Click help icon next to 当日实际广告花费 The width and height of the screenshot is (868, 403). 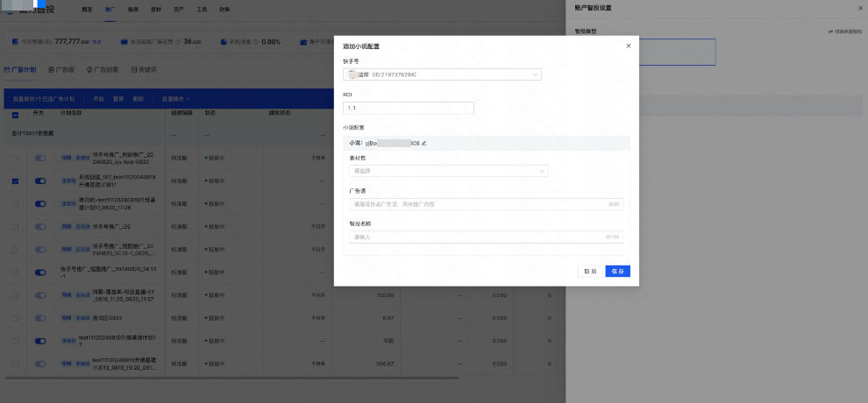click(x=177, y=41)
